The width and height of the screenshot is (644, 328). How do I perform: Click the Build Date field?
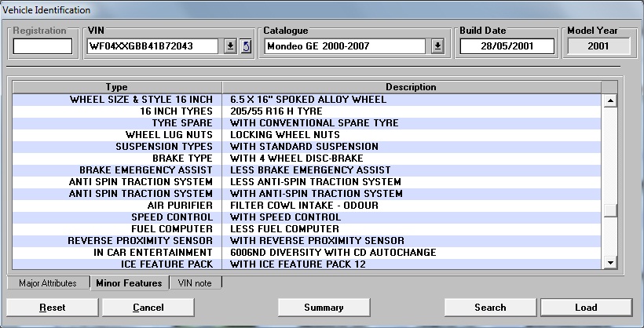(x=507, y=46)
